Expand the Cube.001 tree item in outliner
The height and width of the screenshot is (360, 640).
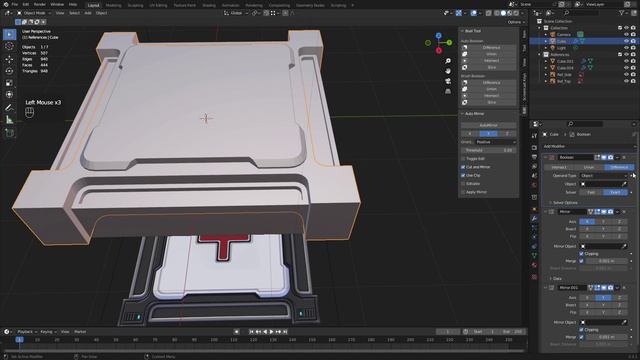pyautogui.click(x=546, y=61)
